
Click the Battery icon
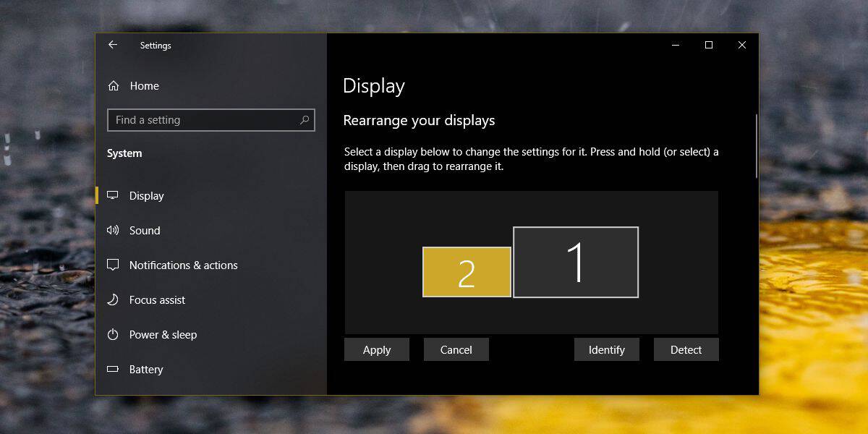[113, 369]
